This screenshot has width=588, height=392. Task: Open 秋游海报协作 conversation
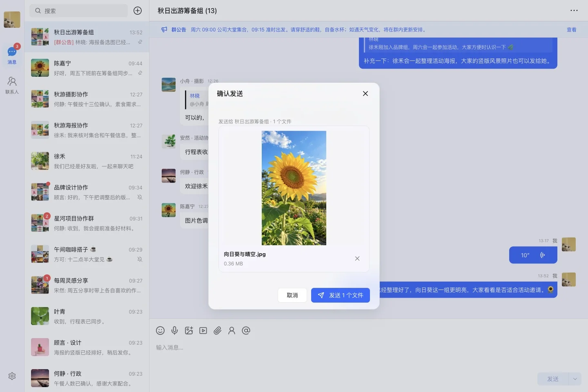87,130
